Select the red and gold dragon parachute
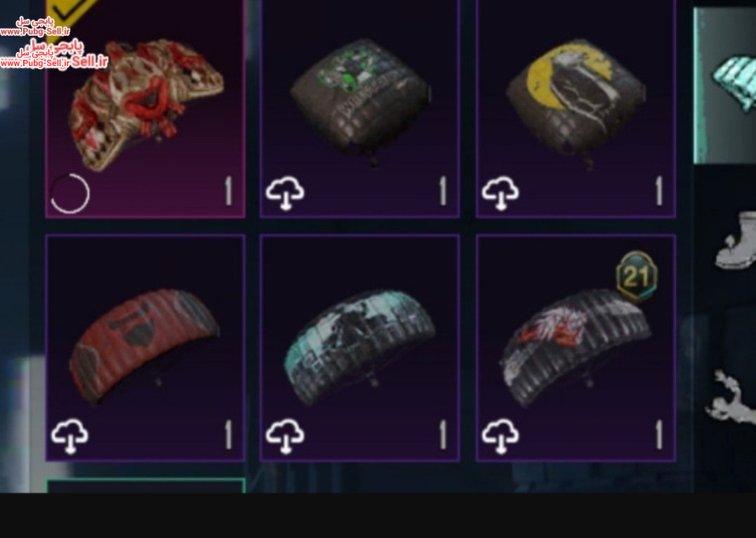756x538 pixels. pyautogui.click(x=145, y=109)
